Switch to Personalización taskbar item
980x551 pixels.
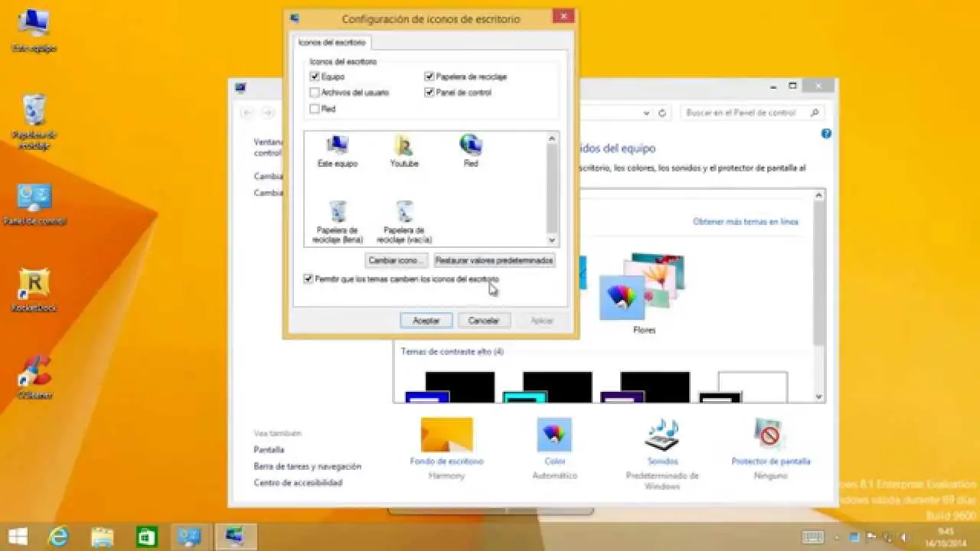point(235,536)
